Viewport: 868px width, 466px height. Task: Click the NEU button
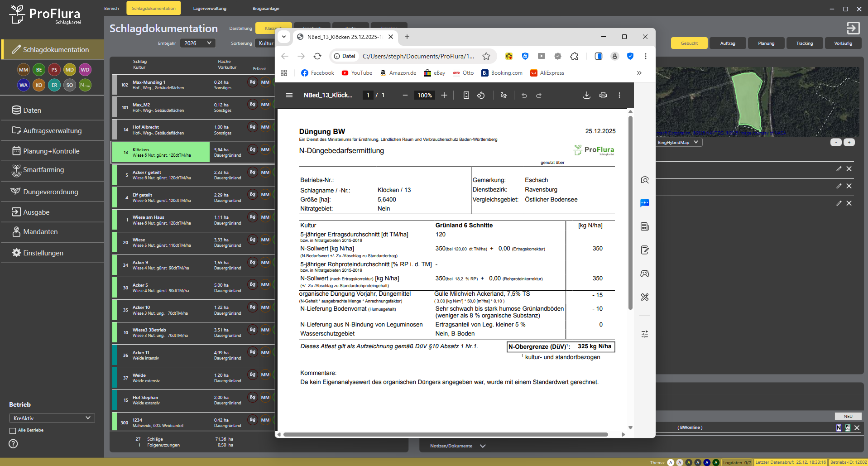pyautogui.click(x=848, y=416)
